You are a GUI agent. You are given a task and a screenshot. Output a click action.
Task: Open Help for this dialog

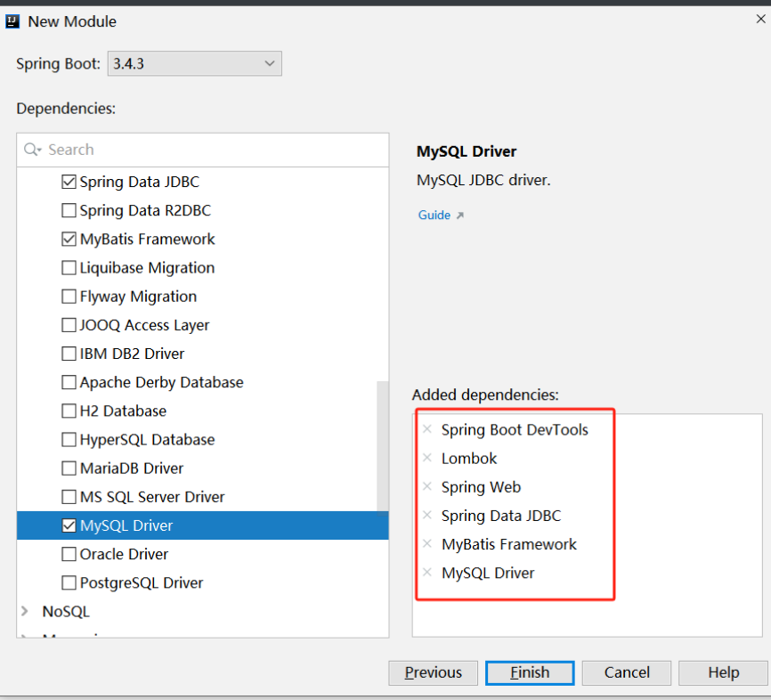723,672
